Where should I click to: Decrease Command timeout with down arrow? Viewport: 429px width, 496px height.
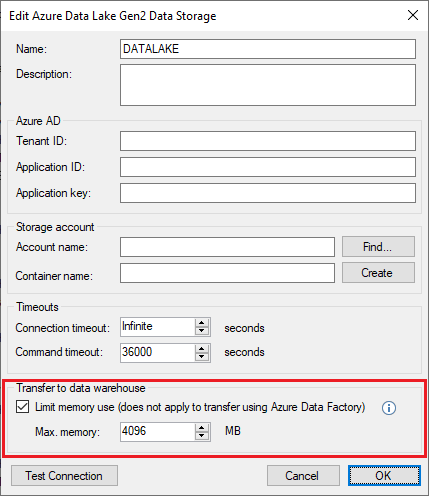(x=202, y=357)
